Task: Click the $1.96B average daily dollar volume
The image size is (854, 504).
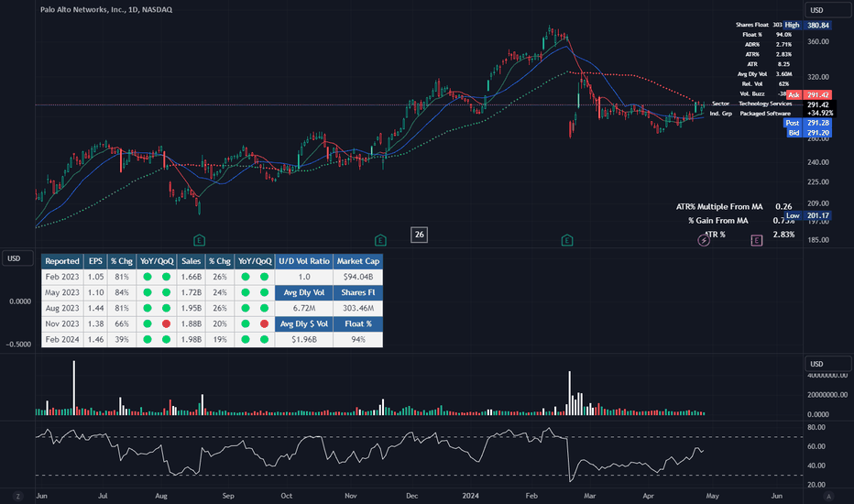Action: 304,339
